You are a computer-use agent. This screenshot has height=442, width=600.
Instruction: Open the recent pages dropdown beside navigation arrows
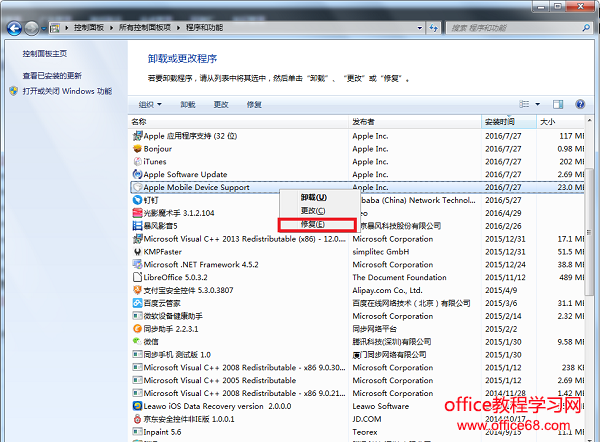tap(43, 28)
